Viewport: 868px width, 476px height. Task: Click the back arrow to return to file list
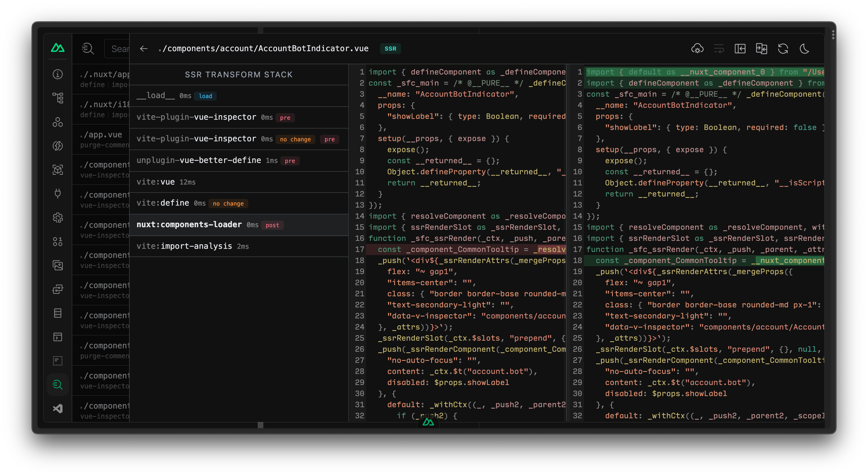144,49
